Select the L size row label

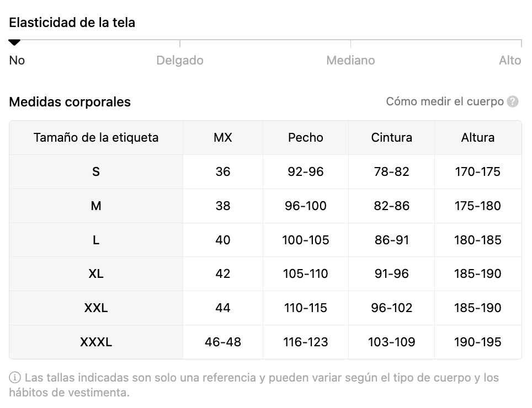[x=96, y=240]
